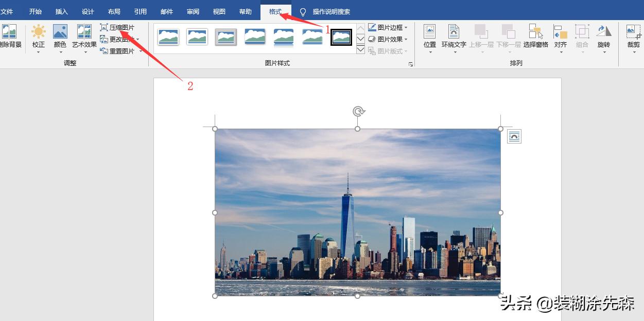The height and width of the screenshot is (321, 644).
Task: Switch to the 开始 tab
Action: (36, 11)
